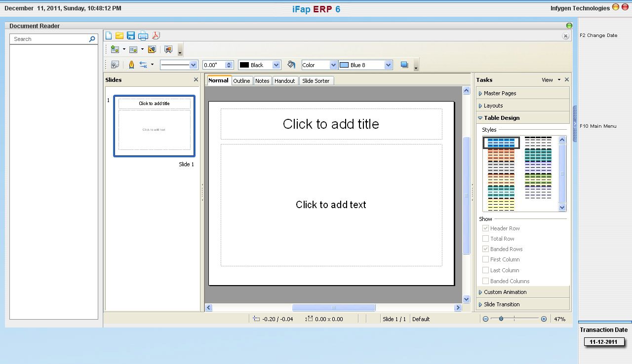Click the line width stepper arrows
The height and width of the screenshot is (364, 632).
[x=229, y=65]
